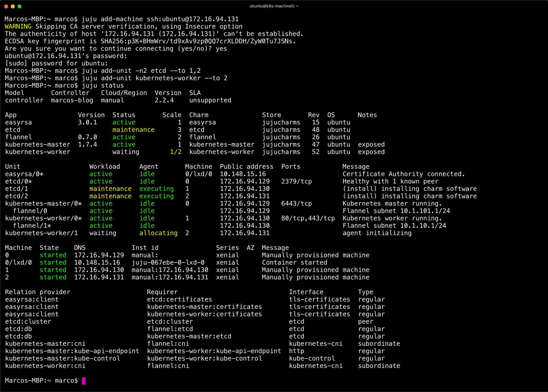
Task: Click the 'Relation provider' column header
Action: click(38, 292)
